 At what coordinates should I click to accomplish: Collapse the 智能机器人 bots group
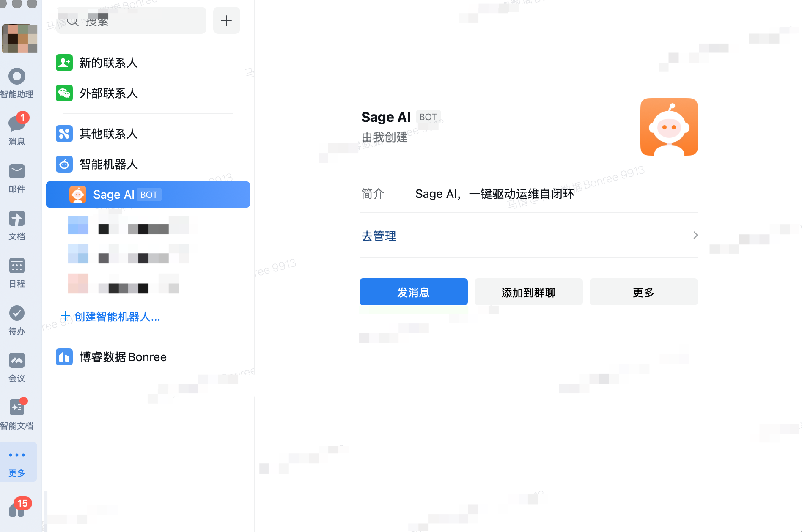click(148, 164)
